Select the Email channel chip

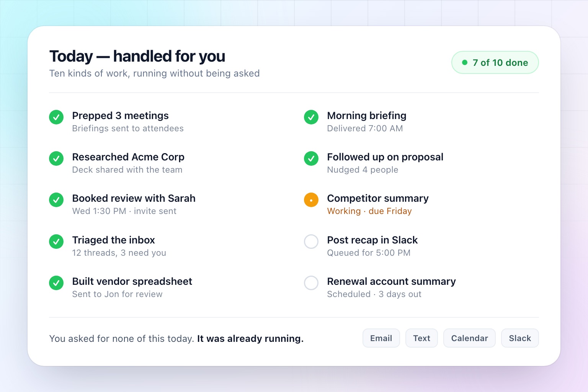tap(381, 338)
